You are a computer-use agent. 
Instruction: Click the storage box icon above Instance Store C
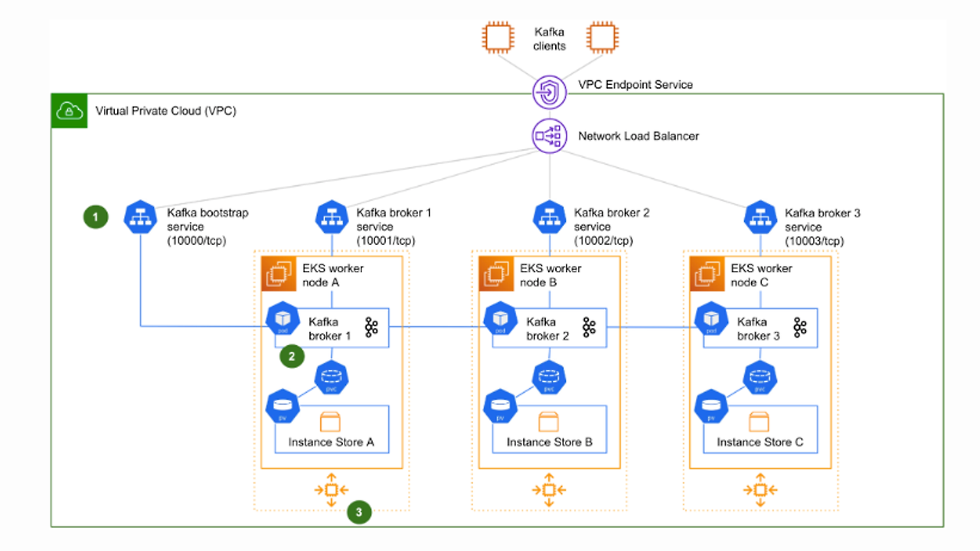[759, 422]
